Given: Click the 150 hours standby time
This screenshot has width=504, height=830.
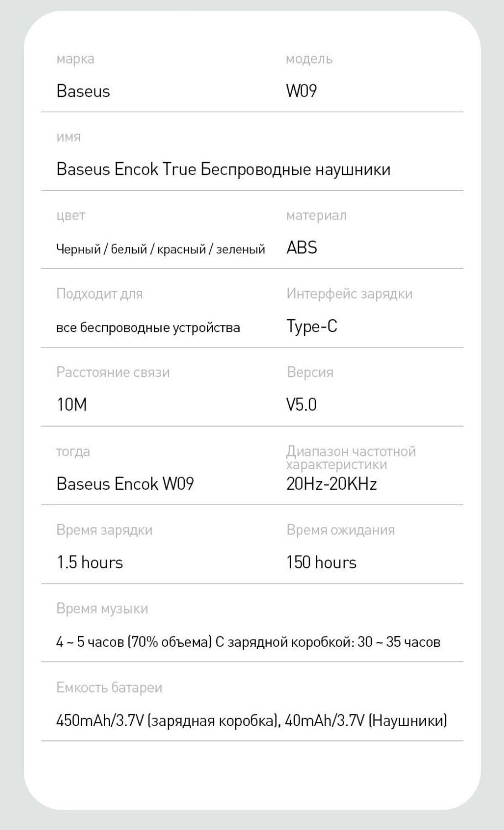Looking at the screenshot, I should [321, 563].
